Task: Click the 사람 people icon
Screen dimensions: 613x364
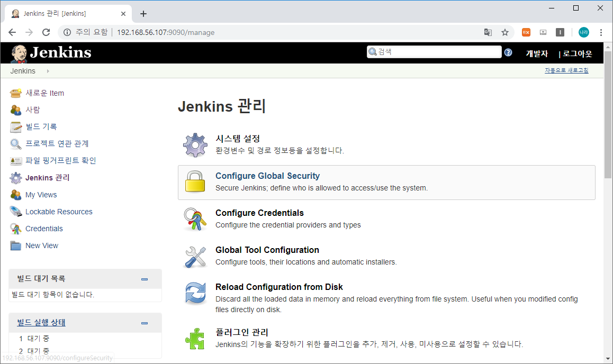Action: pos(16,110)
